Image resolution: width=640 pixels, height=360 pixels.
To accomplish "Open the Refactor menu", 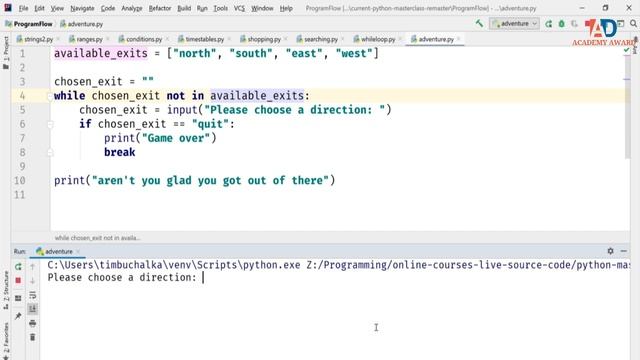I will 160,8.
